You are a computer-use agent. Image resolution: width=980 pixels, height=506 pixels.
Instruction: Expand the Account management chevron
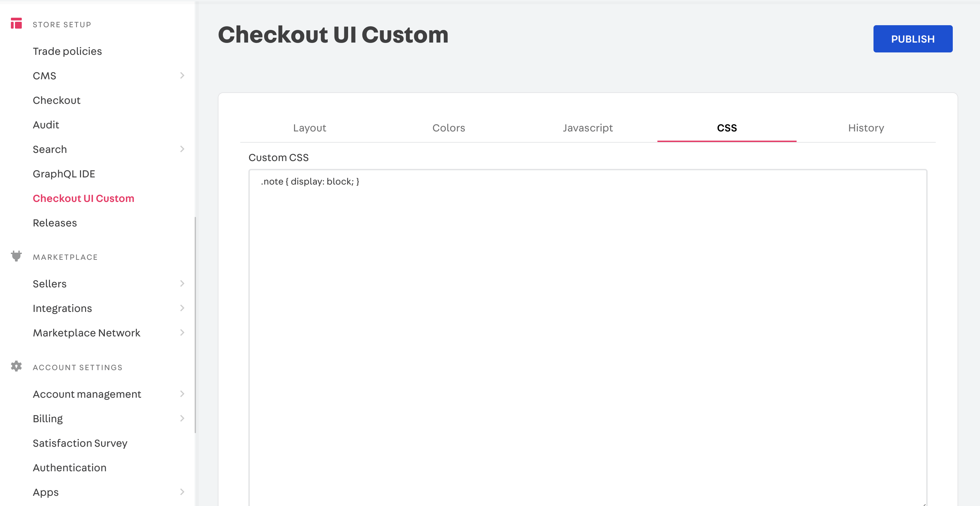(182, 394)
